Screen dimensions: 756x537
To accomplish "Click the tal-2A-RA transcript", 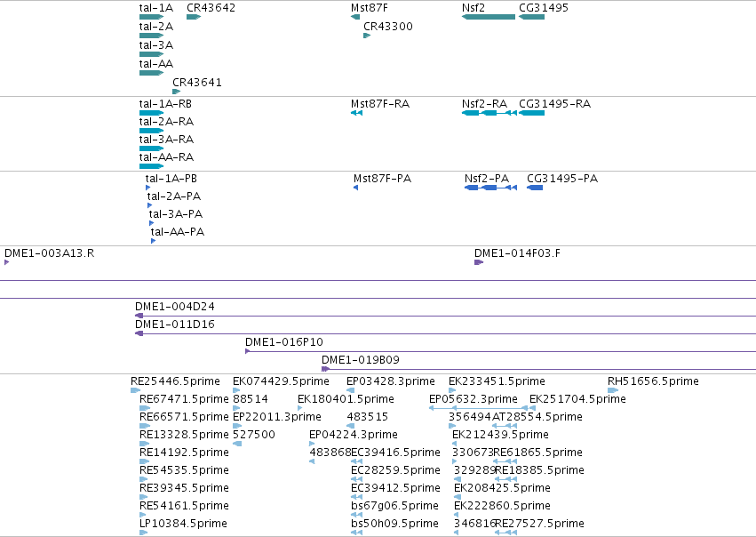I will coord(151,131).
